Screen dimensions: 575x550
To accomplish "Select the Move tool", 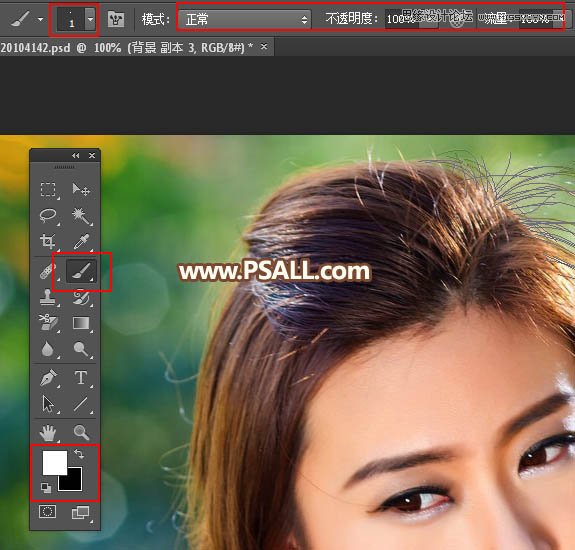I will coord(81,190).
